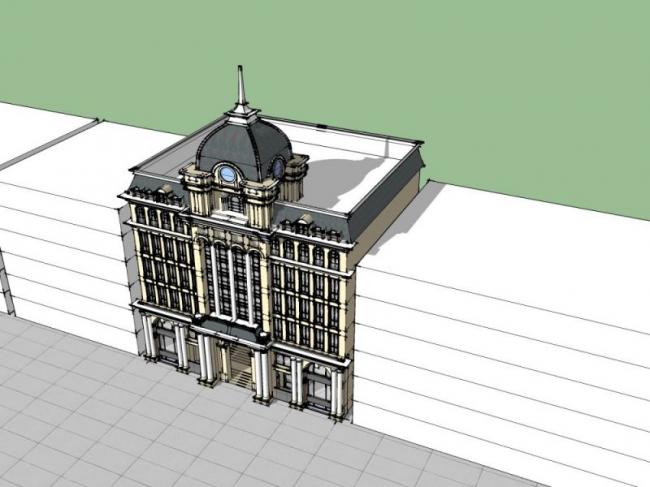The image size is (650, 487).
Task: Select the tall central arched windows
Action: [232, 282]
